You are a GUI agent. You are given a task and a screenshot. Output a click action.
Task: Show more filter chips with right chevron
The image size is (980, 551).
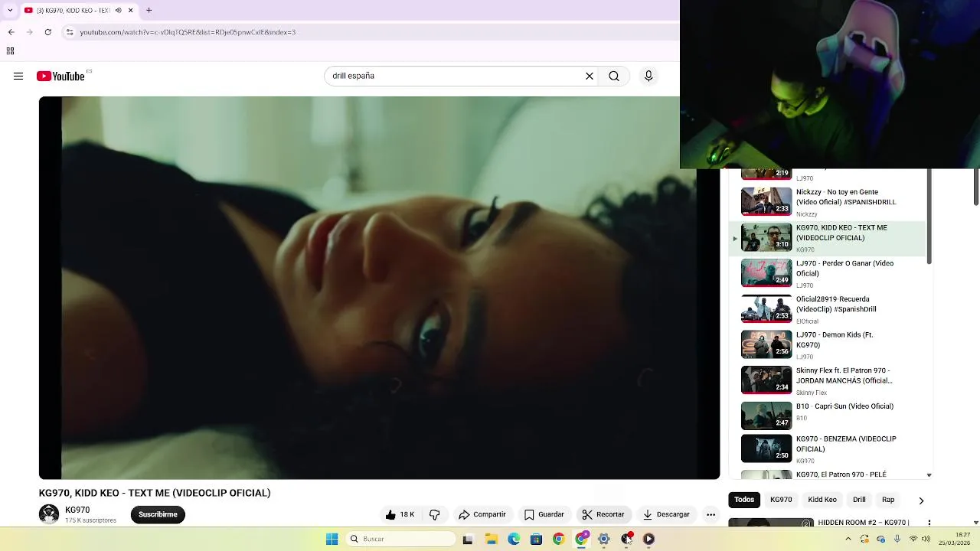click(x=921, y=500)
